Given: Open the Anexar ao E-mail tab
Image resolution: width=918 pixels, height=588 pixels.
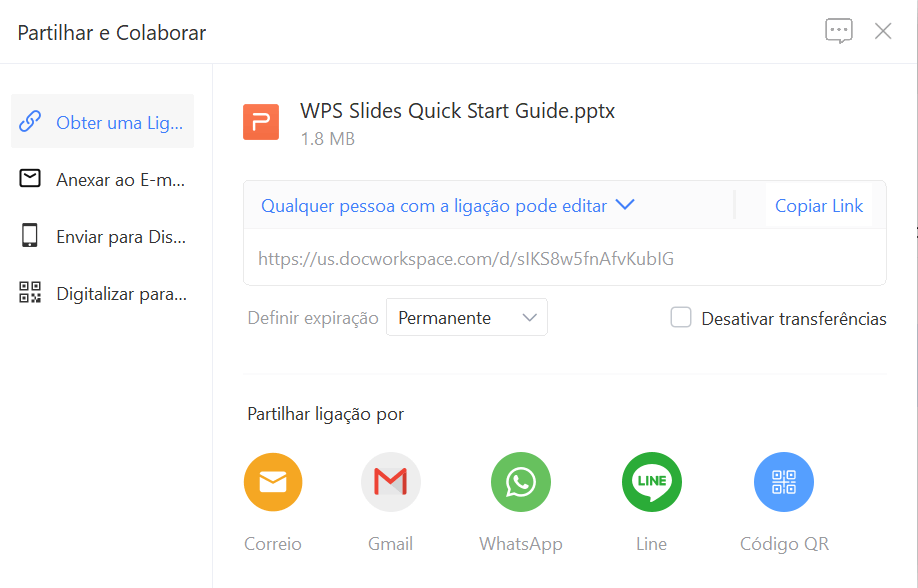Looking at the screenshot, I should (x=102, y=179).
